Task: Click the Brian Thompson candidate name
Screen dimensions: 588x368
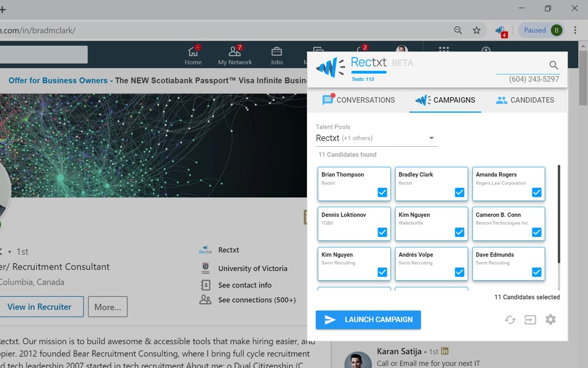Action: pos(343,174)
